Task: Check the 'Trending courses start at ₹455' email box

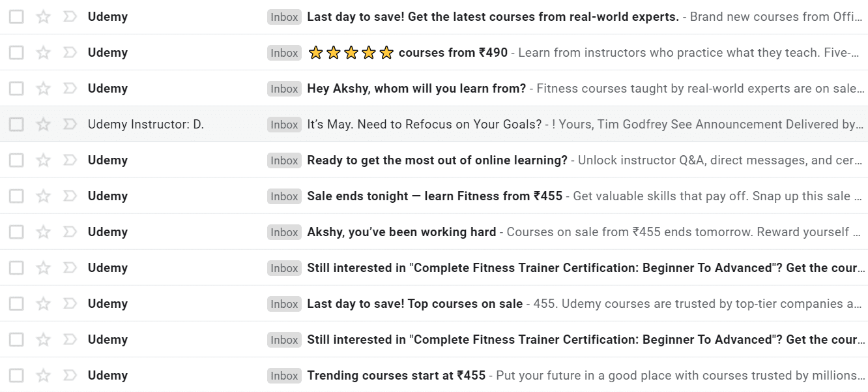Action: click(x=17, y=376)
